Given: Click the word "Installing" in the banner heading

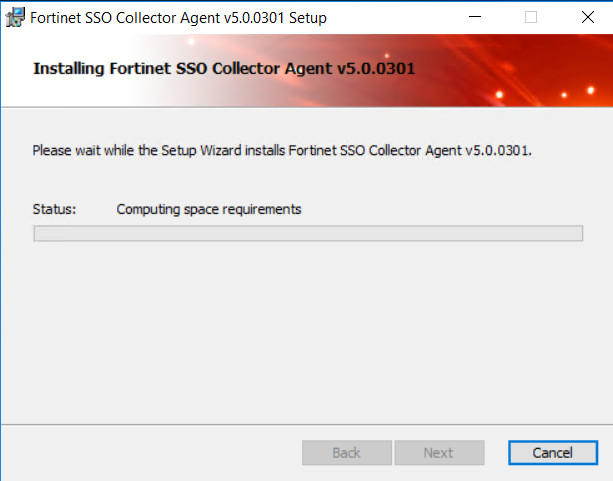Looking at the screenshot, I should [x=69, y=69].
